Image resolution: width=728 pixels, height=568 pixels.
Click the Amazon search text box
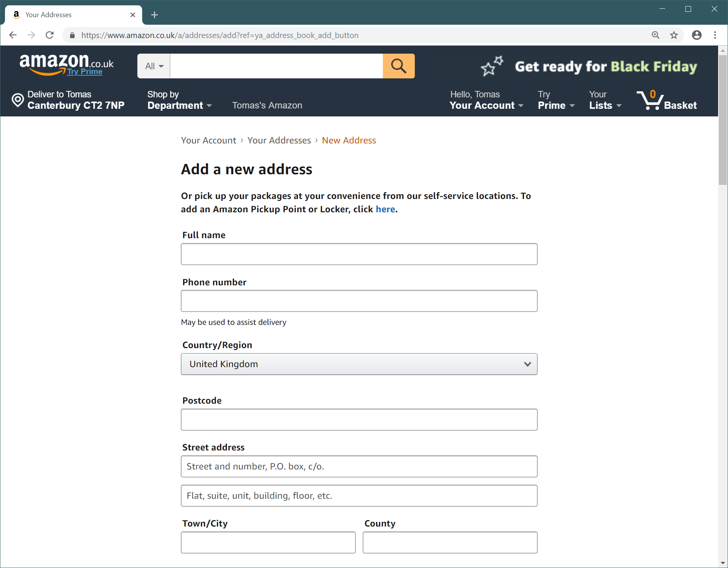tap(276, 66)
